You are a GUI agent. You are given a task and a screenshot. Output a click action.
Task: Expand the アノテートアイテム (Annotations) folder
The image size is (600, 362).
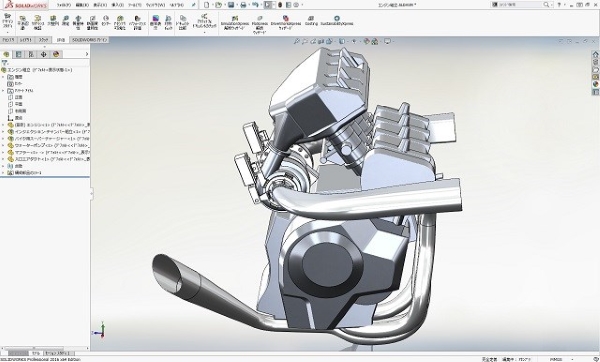pos(3,91)
